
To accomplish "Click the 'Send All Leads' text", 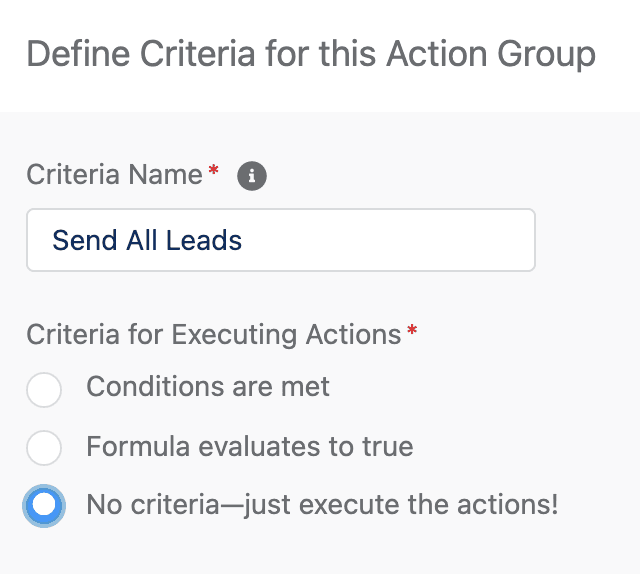I will click(x=147, y=240).
